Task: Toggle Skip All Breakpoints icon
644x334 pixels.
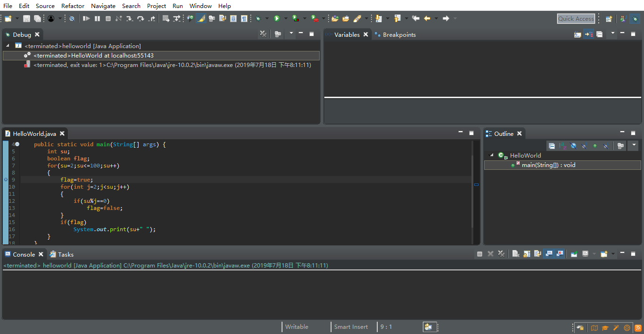Action: 72,18
